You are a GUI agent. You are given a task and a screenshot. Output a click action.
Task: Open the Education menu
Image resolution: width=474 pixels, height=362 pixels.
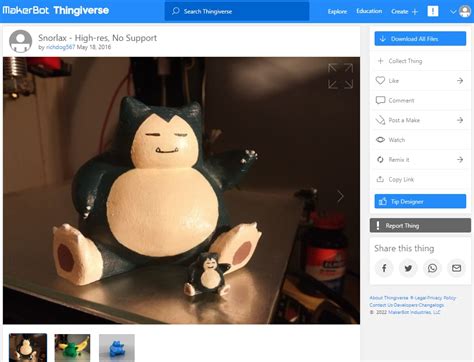(x=369, y=11)
